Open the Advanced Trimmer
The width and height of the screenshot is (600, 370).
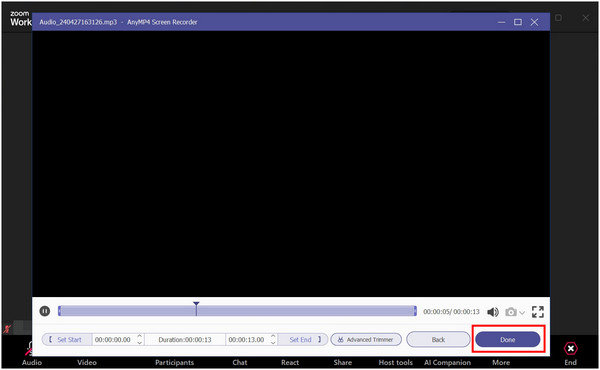click(366, 339)
